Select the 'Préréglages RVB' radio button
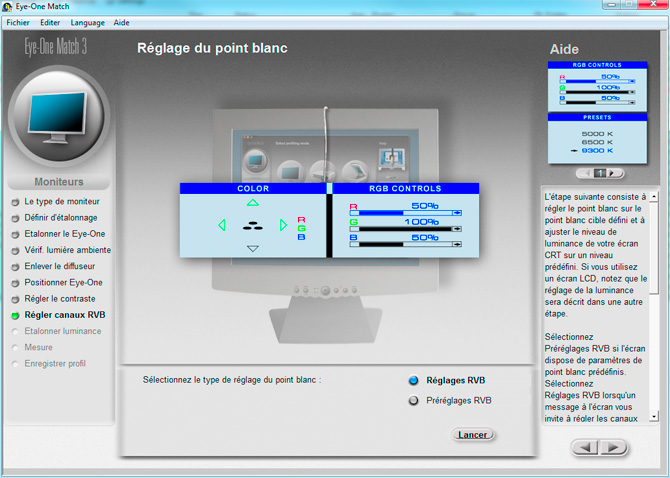This screenshot has width=670, height=478. pos(413,401)
